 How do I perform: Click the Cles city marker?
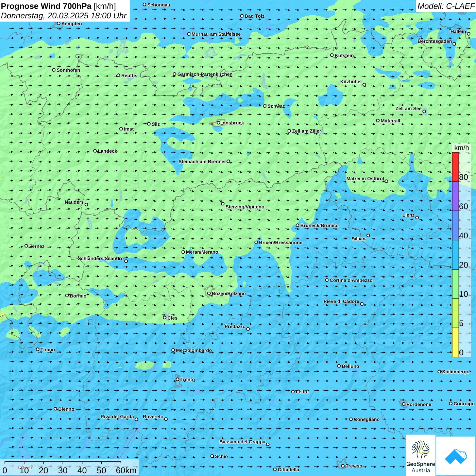tap(165, 318)
